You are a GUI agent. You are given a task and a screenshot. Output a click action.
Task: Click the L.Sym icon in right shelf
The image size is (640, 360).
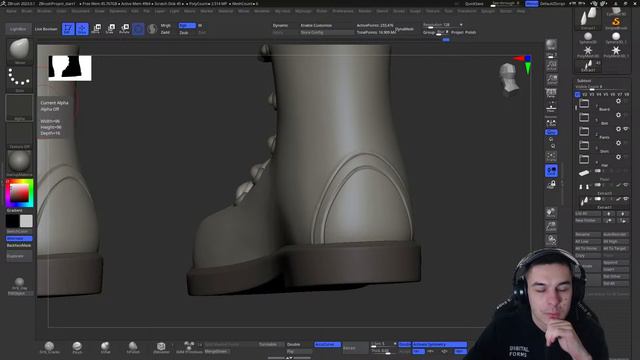[x=551, y=122]
